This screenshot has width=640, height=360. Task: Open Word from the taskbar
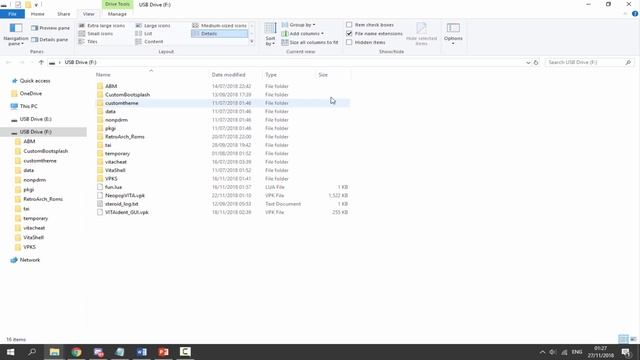click(142, 352)
